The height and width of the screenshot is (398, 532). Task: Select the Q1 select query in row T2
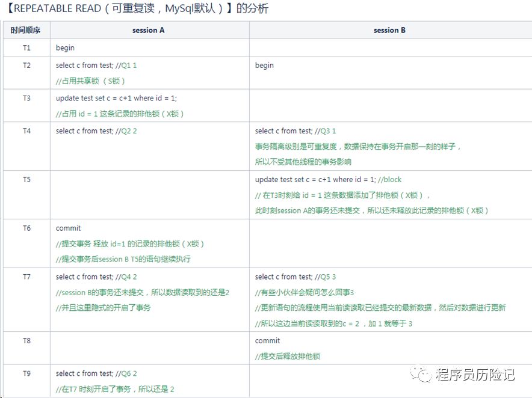[96, 65]
